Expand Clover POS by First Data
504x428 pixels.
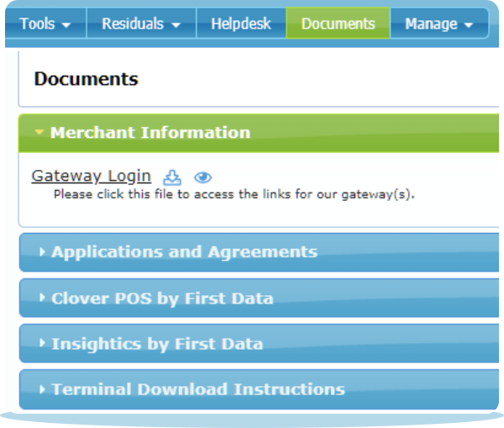coord(162,299)
